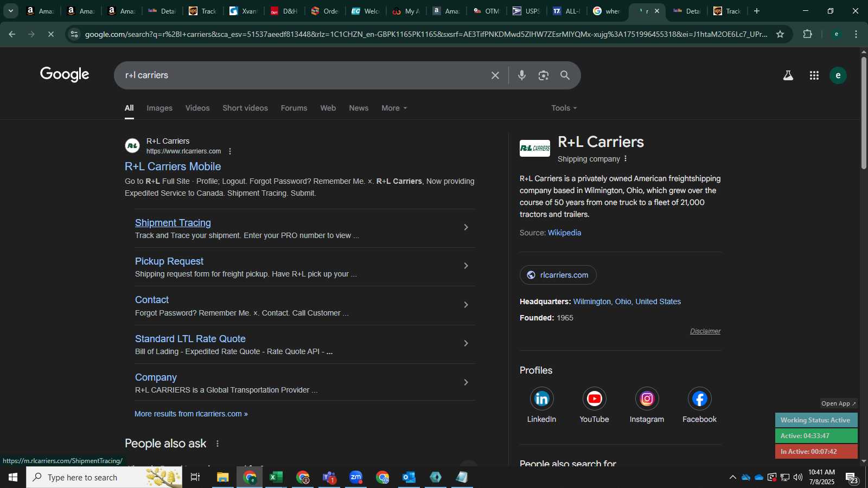Expand the More search filters menu
868x488 pixels.
point(394,108)
